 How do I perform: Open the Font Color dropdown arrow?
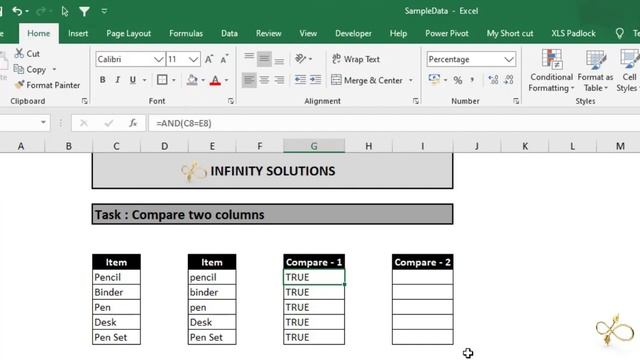coord(227,80)
